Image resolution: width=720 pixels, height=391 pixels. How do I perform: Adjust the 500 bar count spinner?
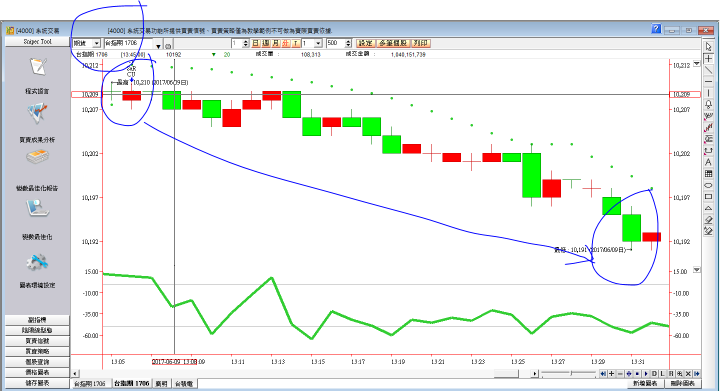(348, 43)
